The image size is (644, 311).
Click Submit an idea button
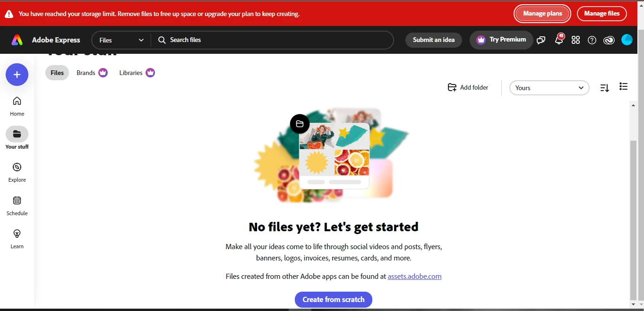[x=434, y=40]
